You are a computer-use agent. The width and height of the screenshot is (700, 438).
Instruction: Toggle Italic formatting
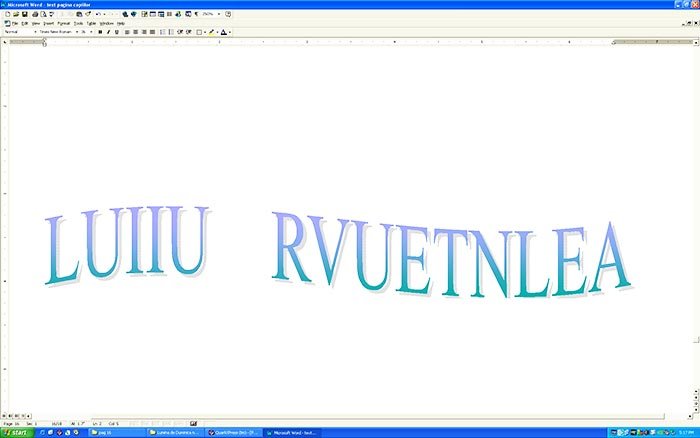(x=108, y=32)
